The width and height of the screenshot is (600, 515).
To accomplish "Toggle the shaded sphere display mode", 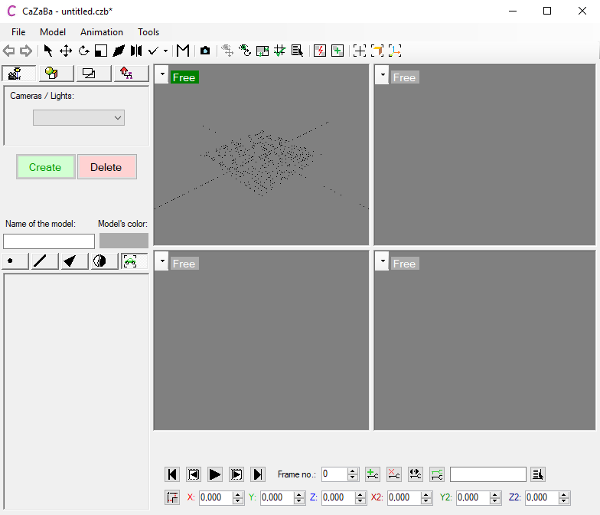I will pos(100,261).
